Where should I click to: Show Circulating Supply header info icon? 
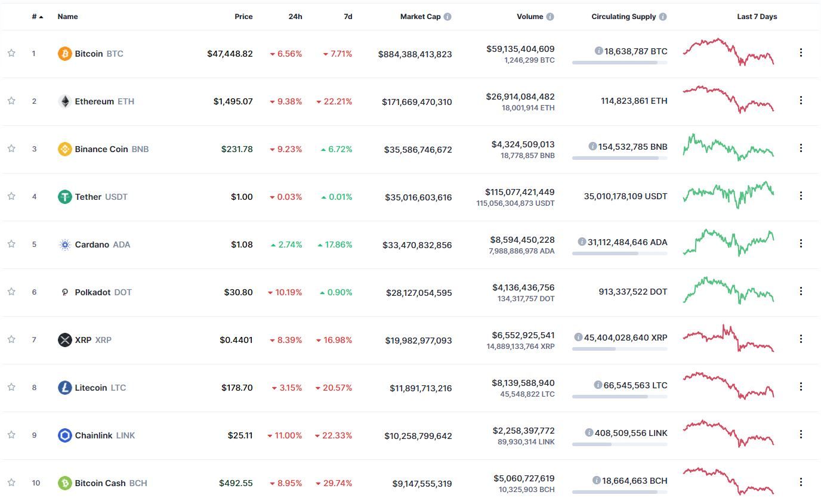(x=663, y=17)
